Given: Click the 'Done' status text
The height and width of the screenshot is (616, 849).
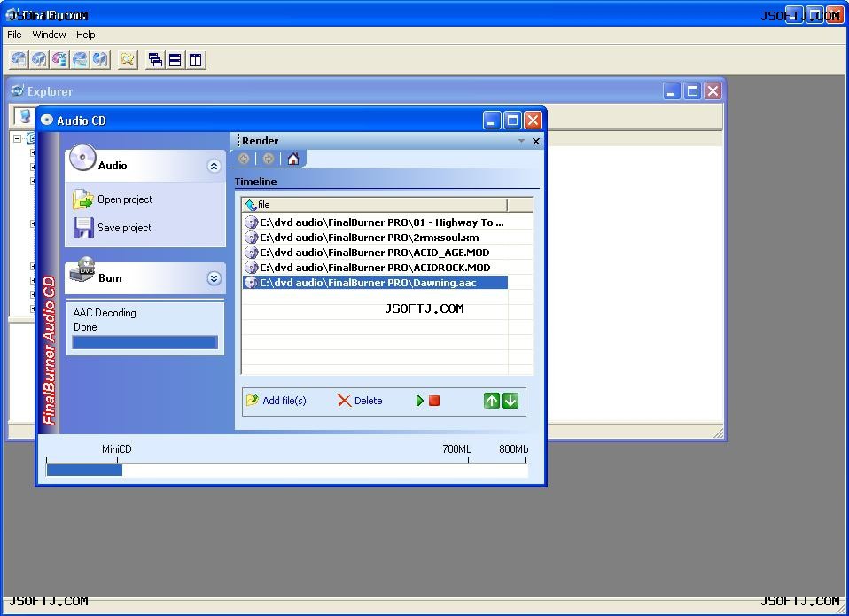Looking at the screenshot, I should tap(85, 327).
